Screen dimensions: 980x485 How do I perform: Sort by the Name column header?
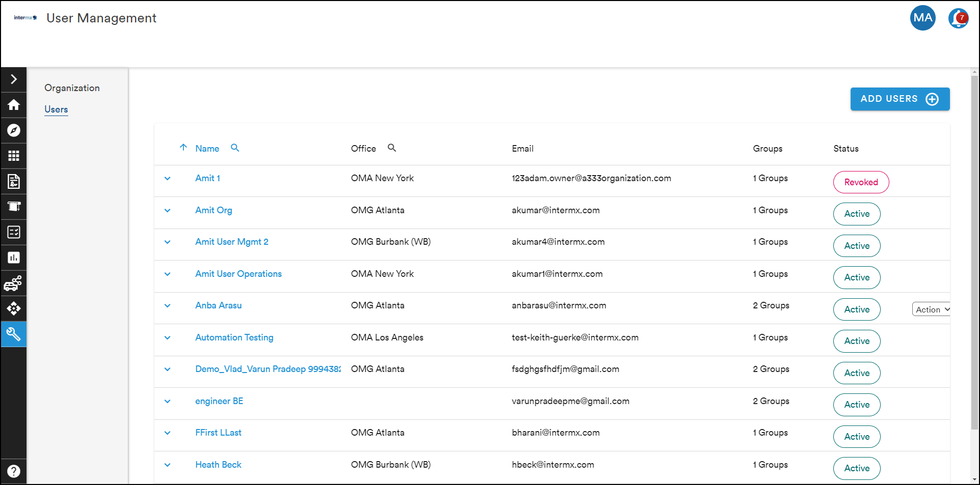point(207,149)
